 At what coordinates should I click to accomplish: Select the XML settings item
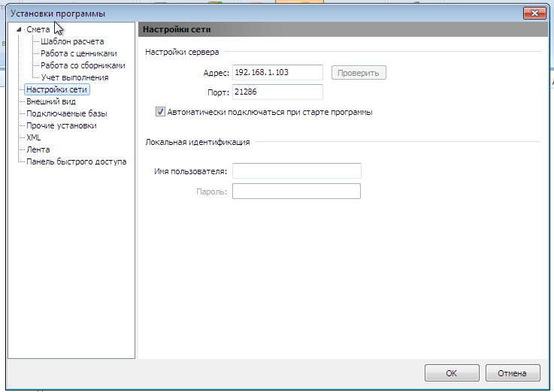pos(34,137)
